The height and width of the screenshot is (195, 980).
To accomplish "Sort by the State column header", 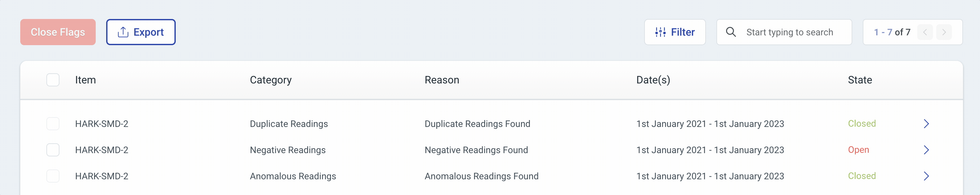I will click(860, 80).
